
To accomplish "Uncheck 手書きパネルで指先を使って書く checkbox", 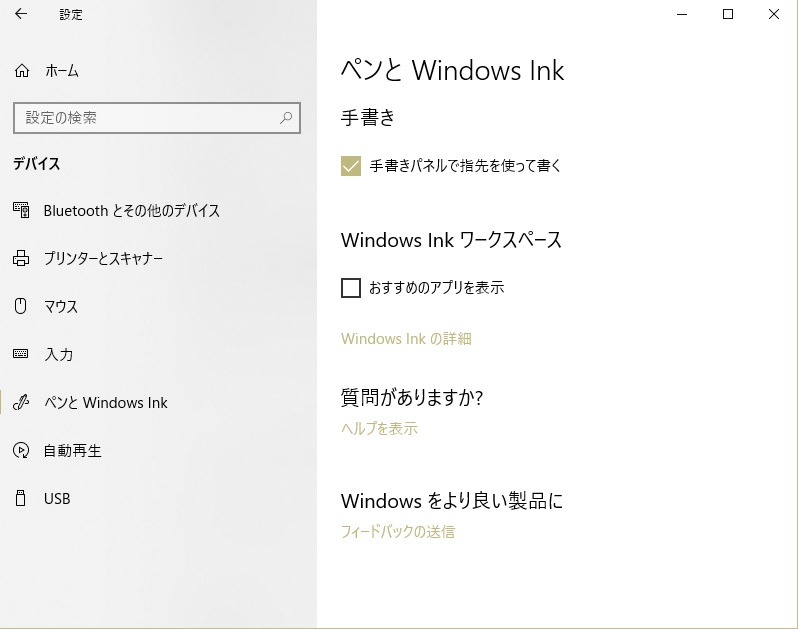I will [x=351, y=166].
